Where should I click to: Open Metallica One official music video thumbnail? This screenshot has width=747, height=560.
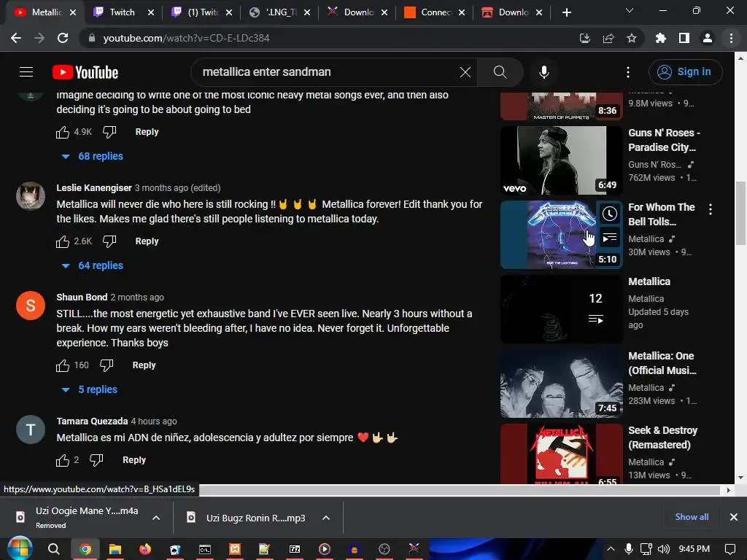[561, 384]
